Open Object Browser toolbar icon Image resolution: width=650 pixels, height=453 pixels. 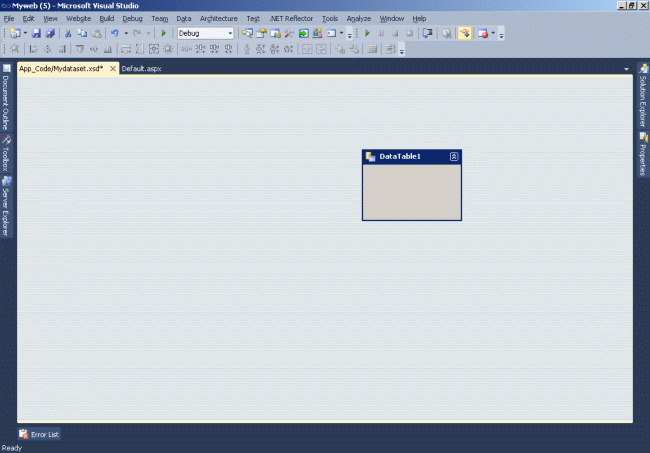click(275, 33)
